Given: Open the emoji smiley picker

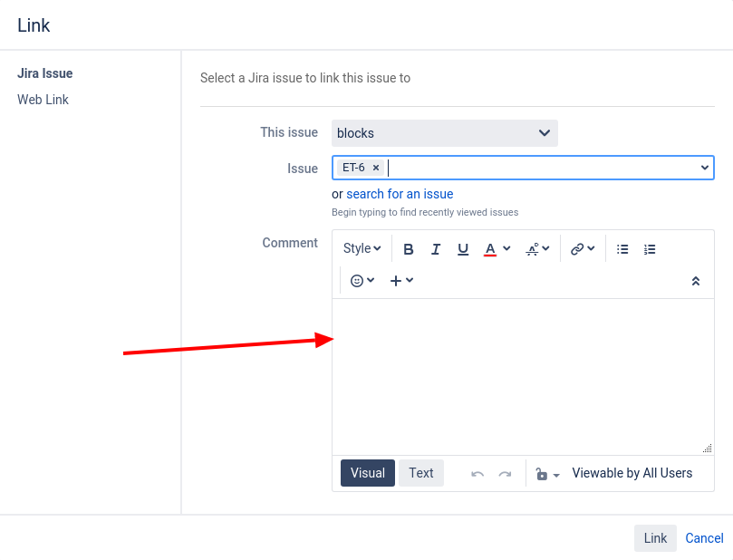Looking at the screenshot, I should [x=362, y=281].
